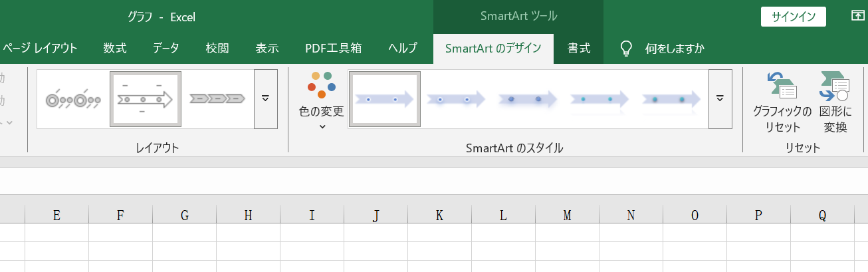Select column J header

[376, 214]
